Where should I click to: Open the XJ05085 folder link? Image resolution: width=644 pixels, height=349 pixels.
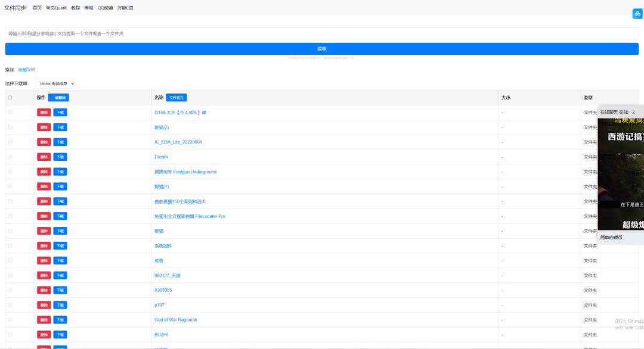[163, 290]
